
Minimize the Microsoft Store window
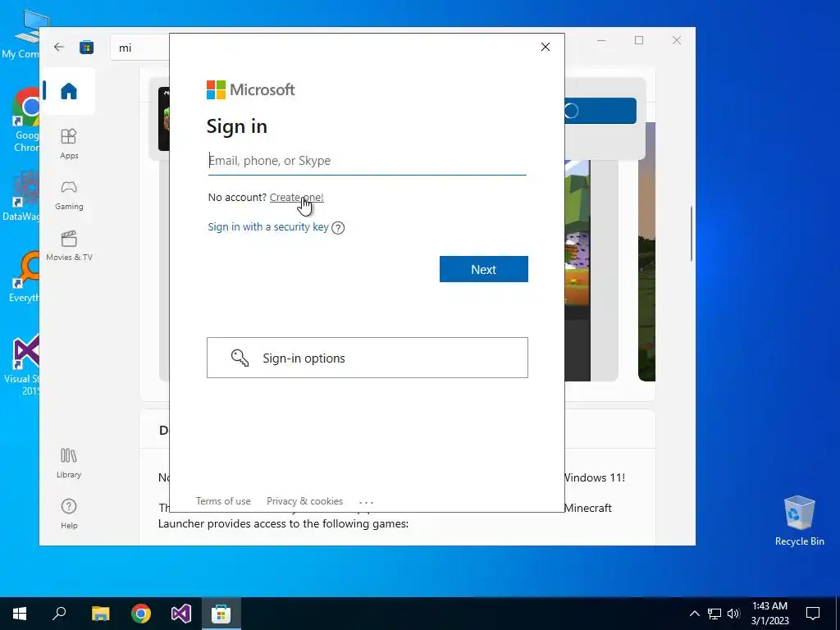click(601, 40)
